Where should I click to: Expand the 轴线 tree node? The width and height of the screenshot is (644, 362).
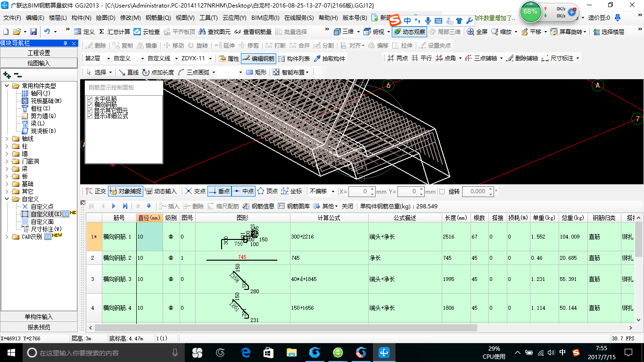7,139
